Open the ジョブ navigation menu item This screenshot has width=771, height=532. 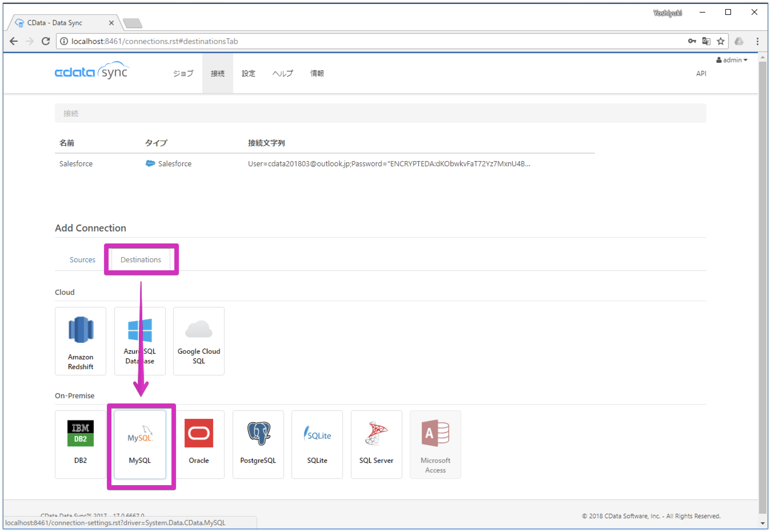183,73
